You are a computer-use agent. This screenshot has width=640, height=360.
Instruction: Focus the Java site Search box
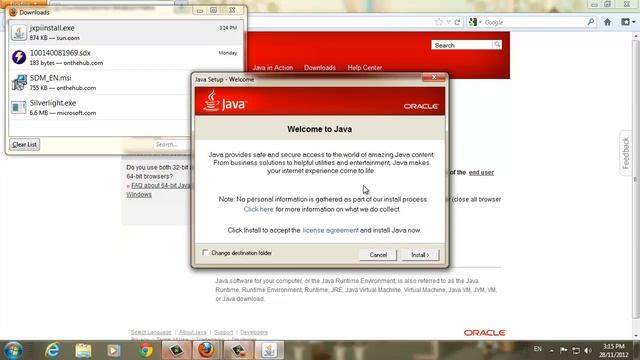point(462,45)
